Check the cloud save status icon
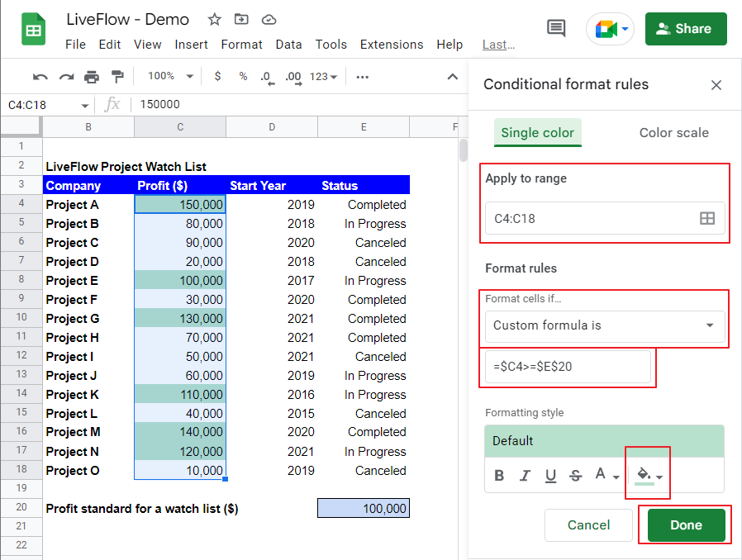 click(269, 19)
